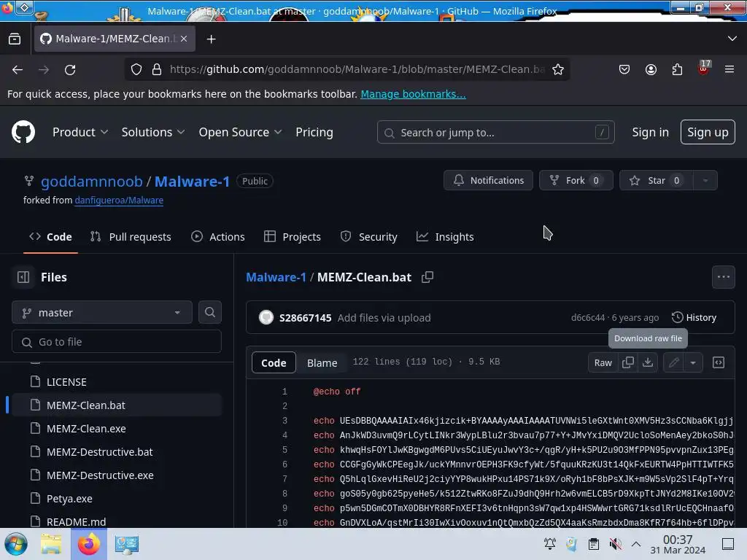Open the Manage bookmarks link
The height and width of the screenshot is (560, 747).
(x=413, y=94)
